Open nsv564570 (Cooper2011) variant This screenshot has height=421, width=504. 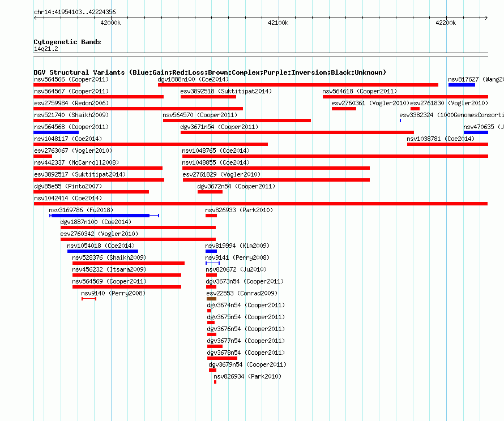click(x=200, y=115)
